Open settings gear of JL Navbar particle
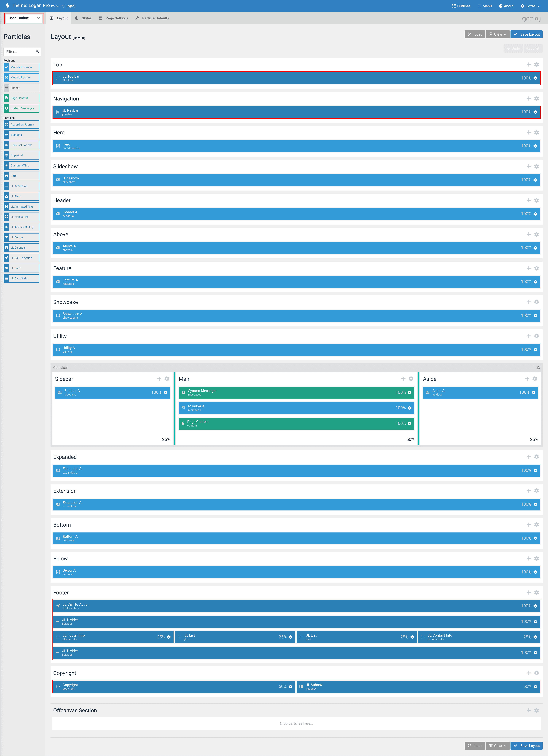This screenshot has height=756, width=548. click(535, 112)
